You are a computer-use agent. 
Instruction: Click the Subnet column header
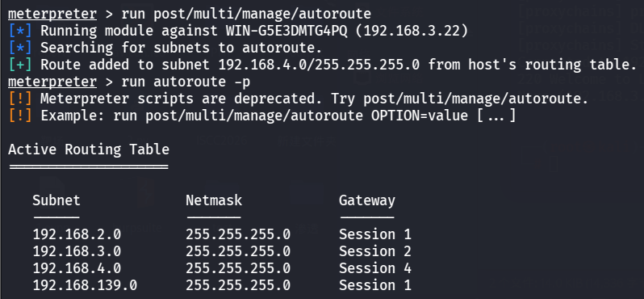tap(56, 200)
